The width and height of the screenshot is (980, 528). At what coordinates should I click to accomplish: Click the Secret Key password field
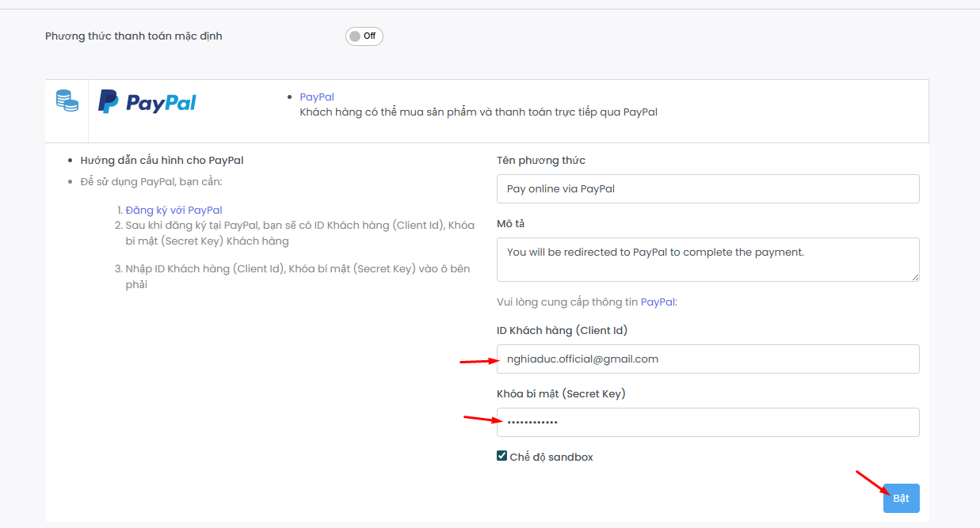(x=707, y=422)
